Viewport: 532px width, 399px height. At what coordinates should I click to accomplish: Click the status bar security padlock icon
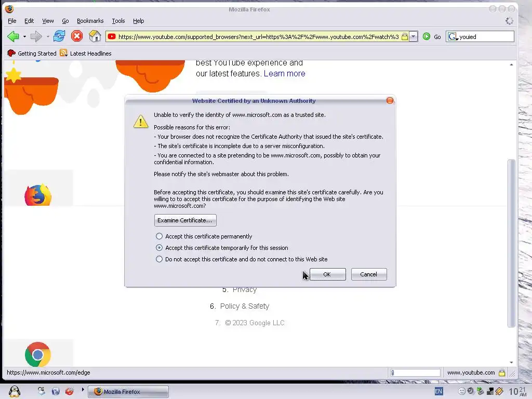(502, 373)
